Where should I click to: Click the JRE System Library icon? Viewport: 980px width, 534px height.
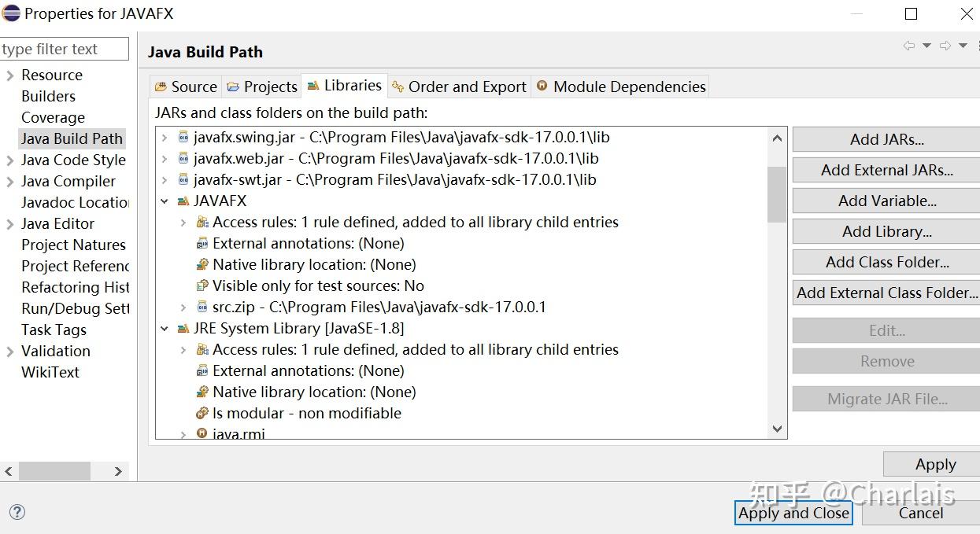click(183, 329)
